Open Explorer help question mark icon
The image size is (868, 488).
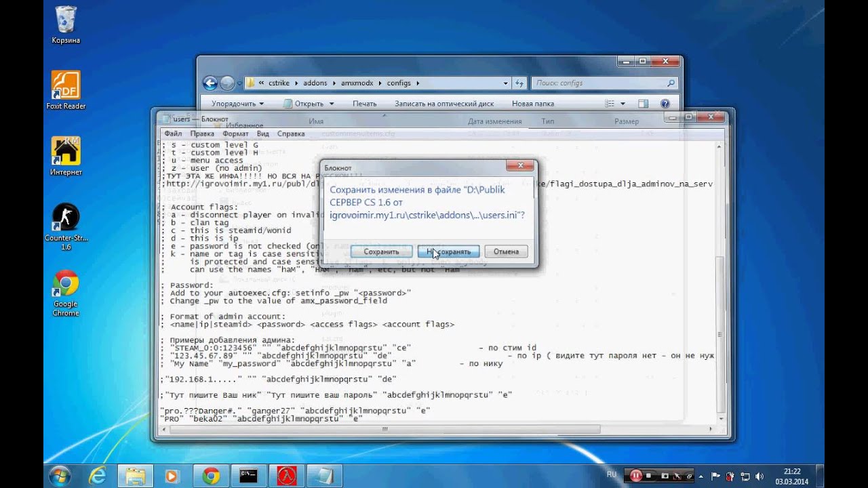pos(665,104)
